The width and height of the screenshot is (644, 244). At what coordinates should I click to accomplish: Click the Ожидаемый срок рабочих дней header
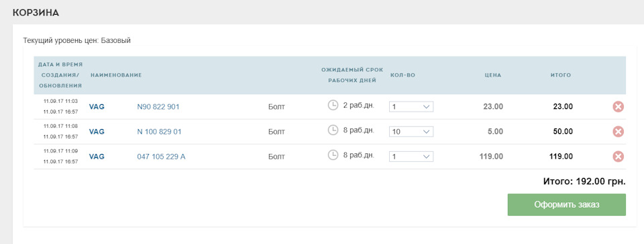pos(352,75)
